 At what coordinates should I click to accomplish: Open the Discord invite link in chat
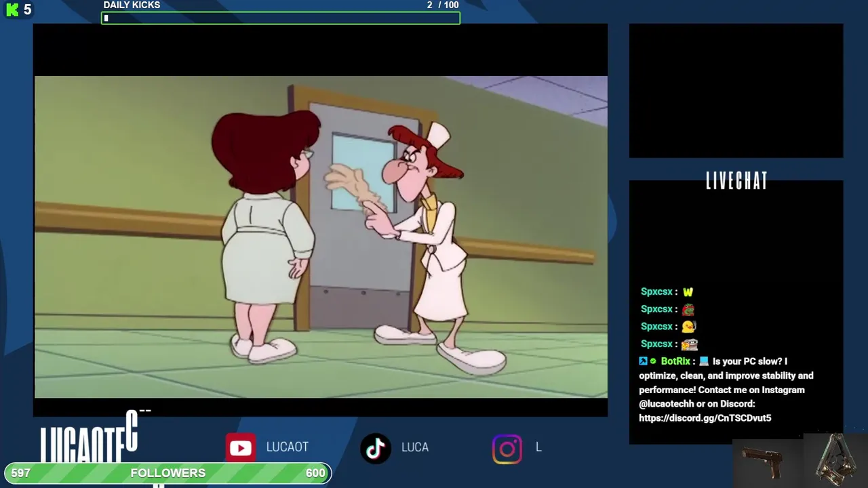pyautogui.click(x=705, y=418)
